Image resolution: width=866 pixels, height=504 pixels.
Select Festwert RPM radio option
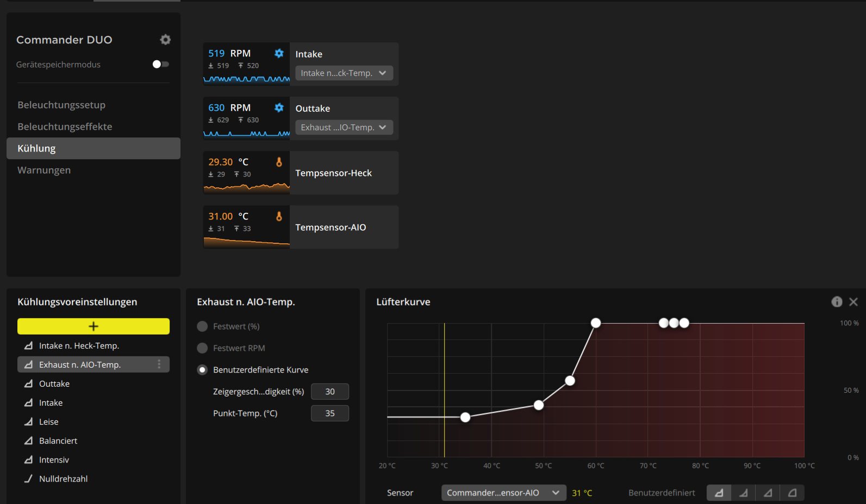[202, 348]
